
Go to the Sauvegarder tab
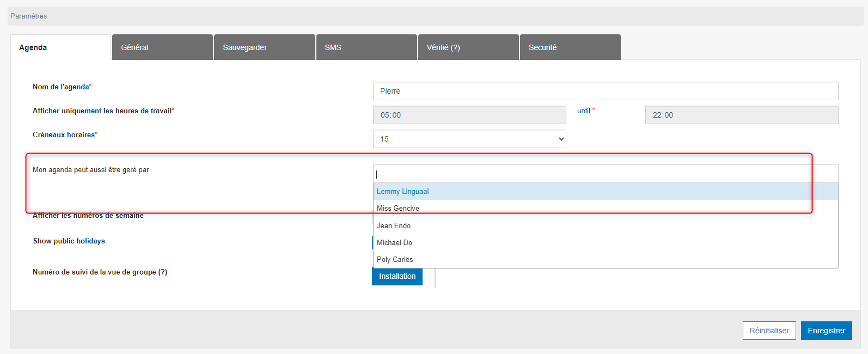(264, 47)
